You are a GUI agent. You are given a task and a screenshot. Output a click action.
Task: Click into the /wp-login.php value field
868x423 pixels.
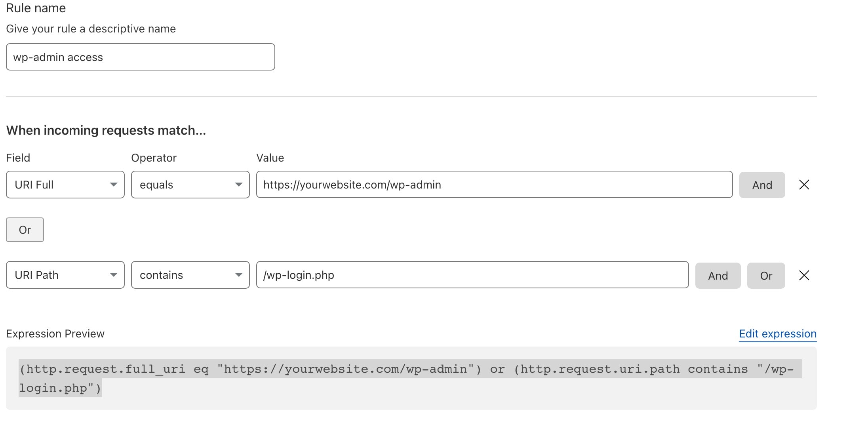point(472,275)
